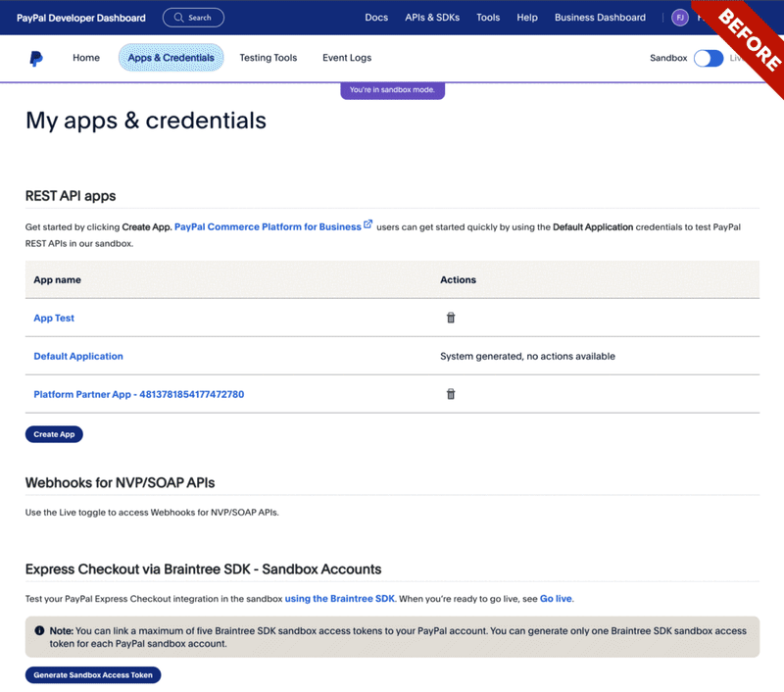This screenshot has width=784, height=692.
Task: Click the 'My apps & credentials' page title
Action: click(x=146, y=121)
